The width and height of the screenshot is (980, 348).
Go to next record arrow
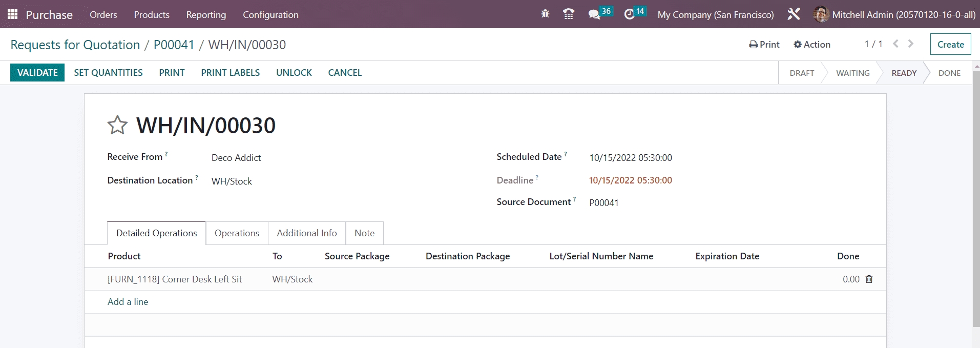[x=911, y=44]
